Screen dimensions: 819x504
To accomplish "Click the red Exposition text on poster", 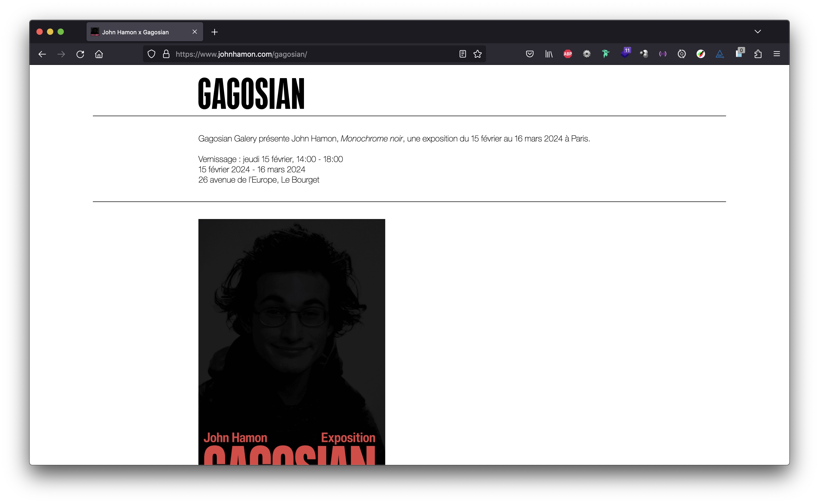I will tap(348, 438).
